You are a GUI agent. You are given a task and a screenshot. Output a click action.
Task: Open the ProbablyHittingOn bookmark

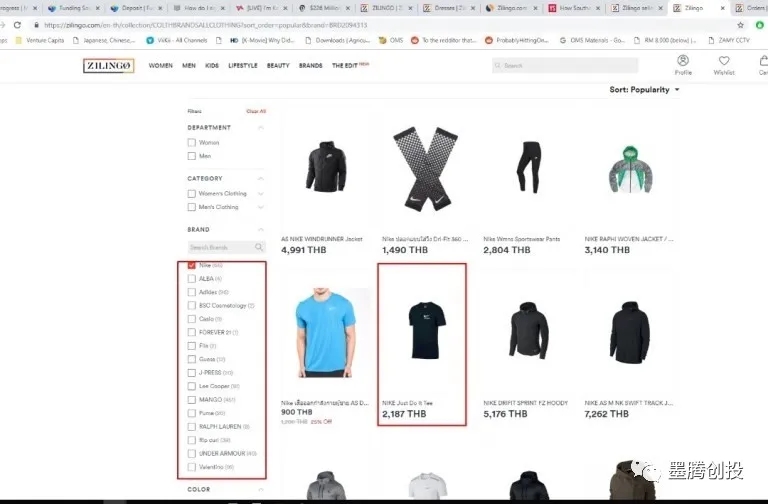[517, 40]
